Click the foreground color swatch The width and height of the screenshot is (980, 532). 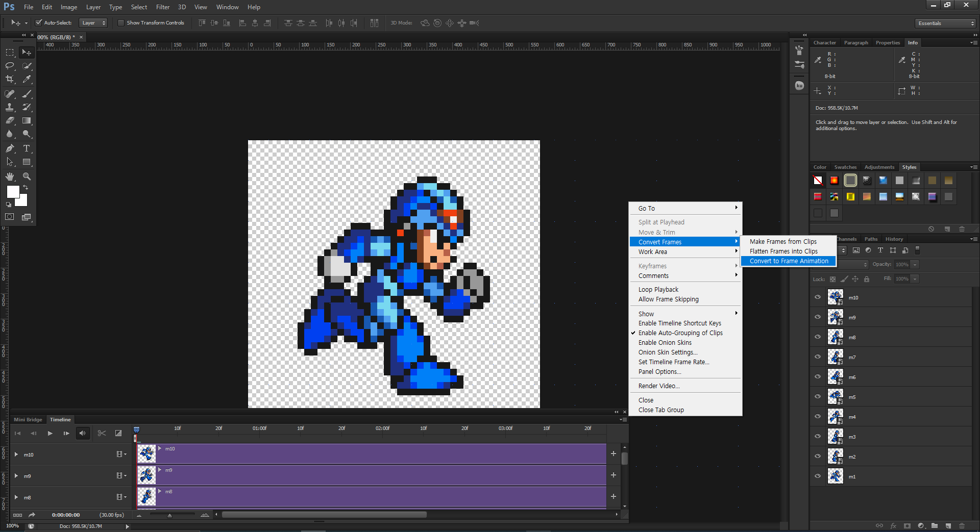coord(13,192)
